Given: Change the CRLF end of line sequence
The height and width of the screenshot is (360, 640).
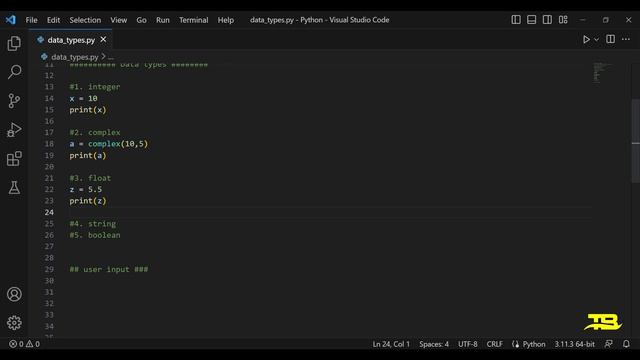Looking at the screenshot, I should (494, 344).
